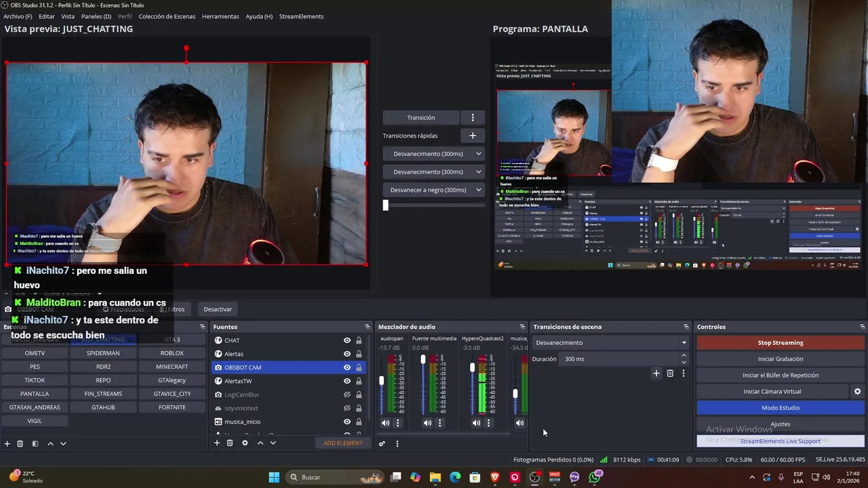Open first Desvanecimiento (300ms) quick transition dropdown
868x488 pixels.
click(433, 154)
